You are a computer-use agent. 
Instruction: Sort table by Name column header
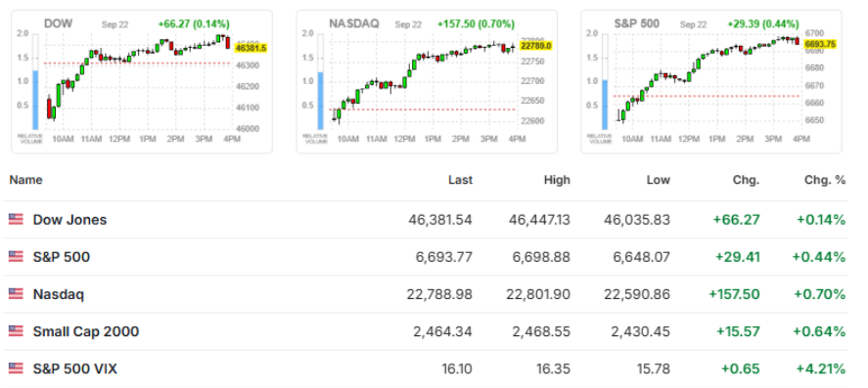point(25,180)
